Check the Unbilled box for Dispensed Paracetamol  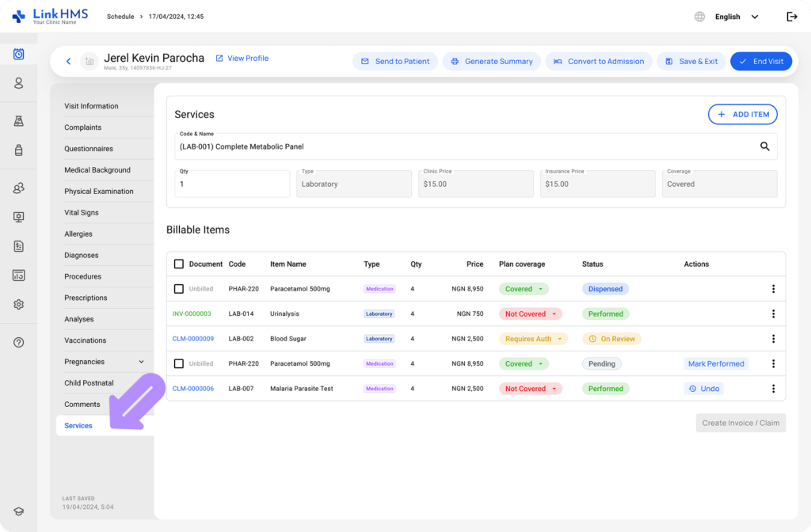click(x=178, y=289)
